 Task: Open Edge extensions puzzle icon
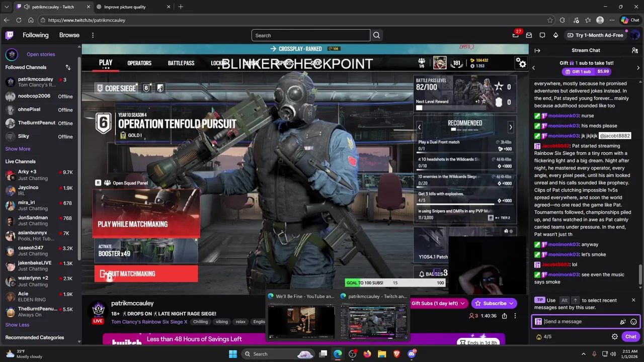tap(562, 20)
